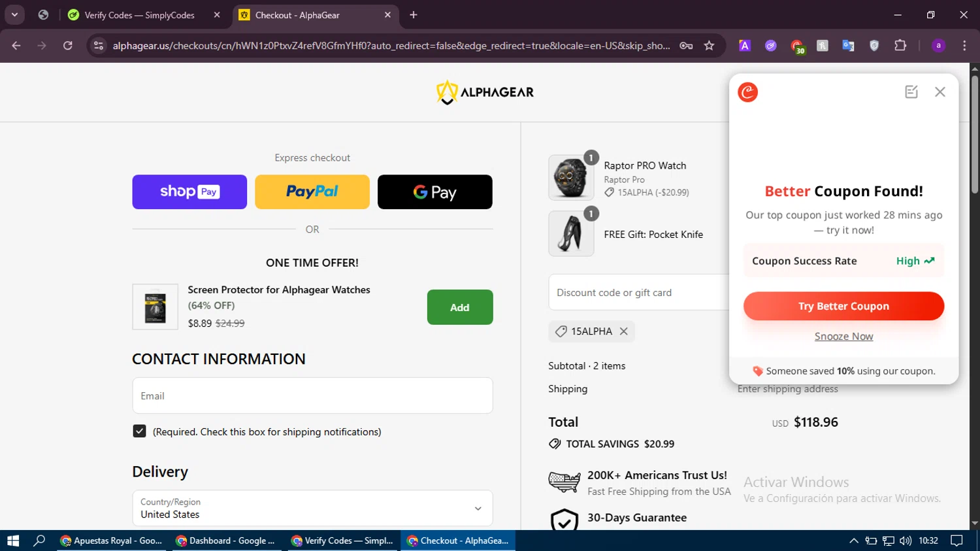Go back to previous page
This screenshot has height=551, width=980.
(x=16, y=46)
